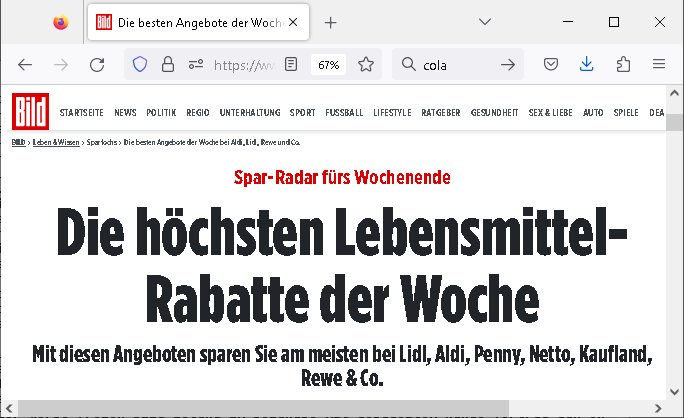
Task: Click the subheadline mentioning Lidl, Aldi, Penny
Action: click(342, 366)
